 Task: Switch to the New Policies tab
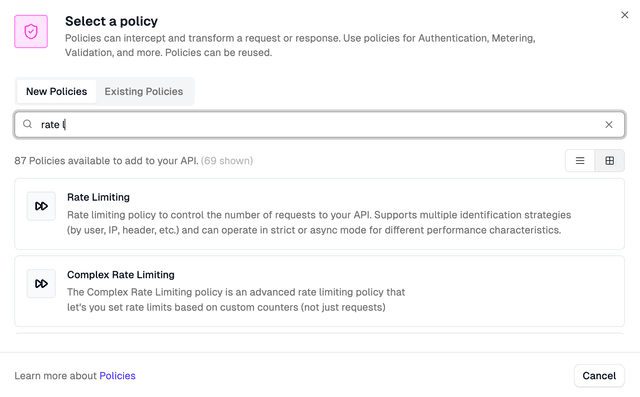[x=56, y=91]
